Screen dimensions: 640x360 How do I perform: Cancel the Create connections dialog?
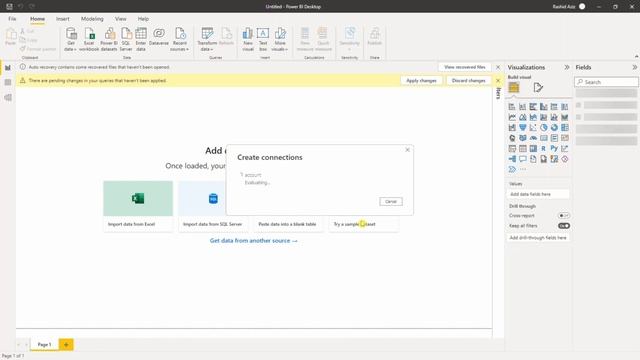coord(391,202)
